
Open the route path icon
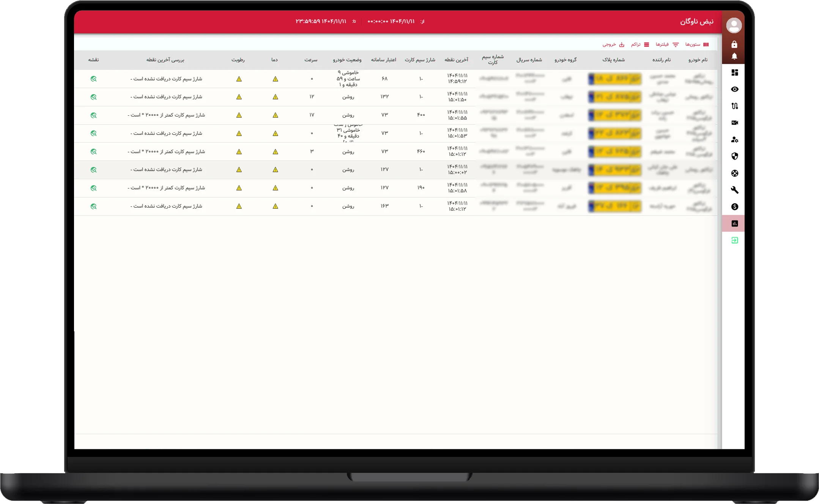point(735,106)
